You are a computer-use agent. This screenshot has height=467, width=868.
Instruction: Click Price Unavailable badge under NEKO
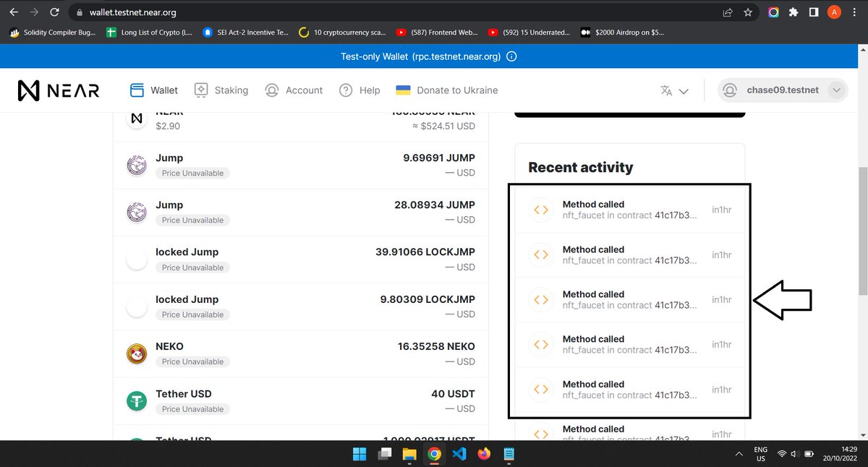click(x=192, y=361)
